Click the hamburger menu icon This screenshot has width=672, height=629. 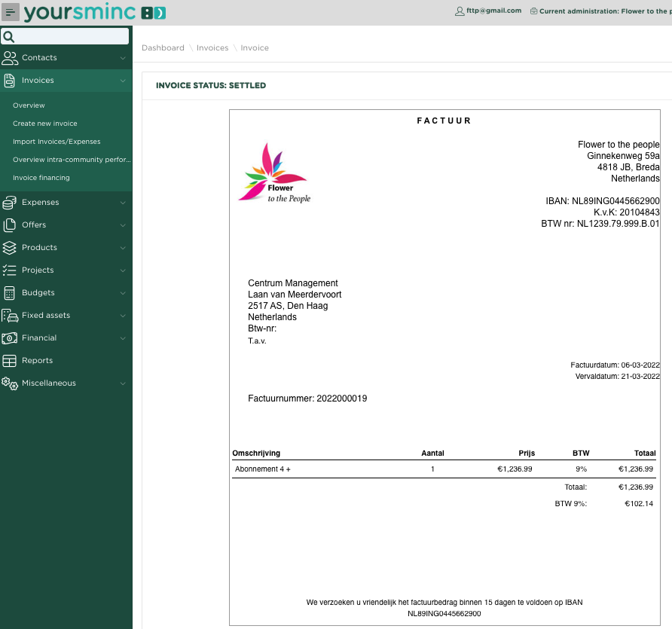tap(11, 12)
